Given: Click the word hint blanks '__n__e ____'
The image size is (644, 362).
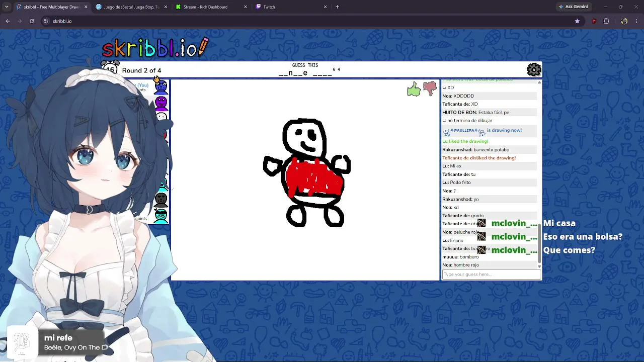Looking at the screenshot, I should tap(305, 73).
